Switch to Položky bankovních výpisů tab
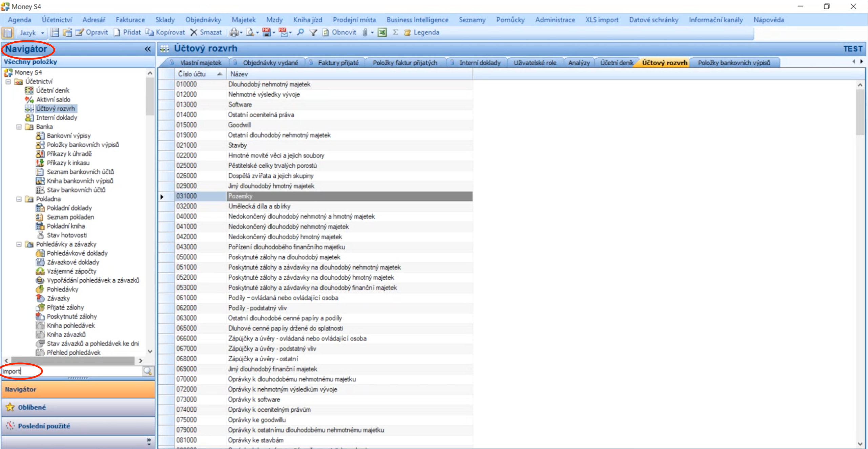The height and width of the screenshot is (449, 868). pyautogui.click(x=734, y=63)
